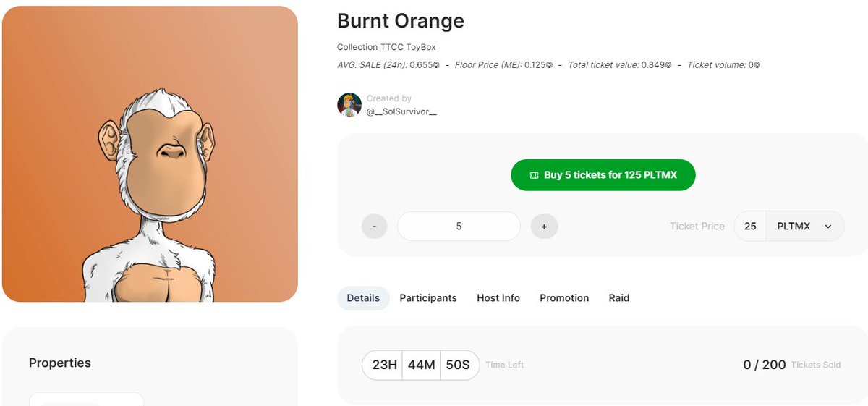Click the ticket price value 25
Screen dimensions: 868x406
(x=750, y=227)
